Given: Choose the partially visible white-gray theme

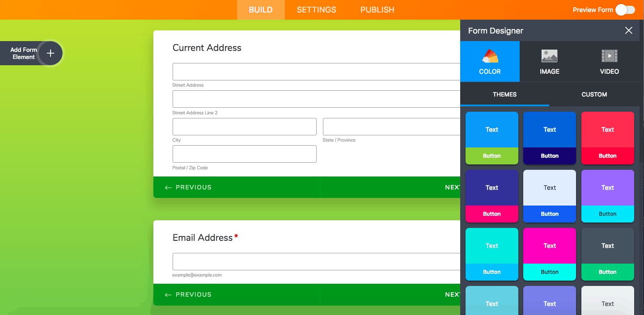Looking at the screenshot, I should [608, 301].
